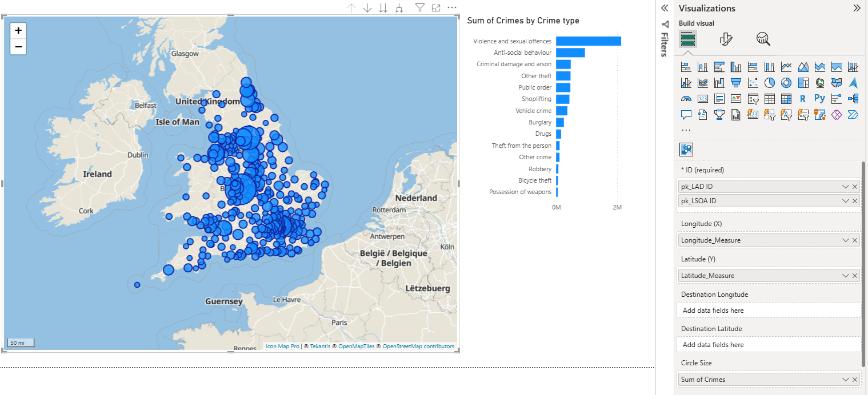Open the OpenStreetMap contributors link
The height and width of the screenshot is (395, 868).
tap(418, 346)
